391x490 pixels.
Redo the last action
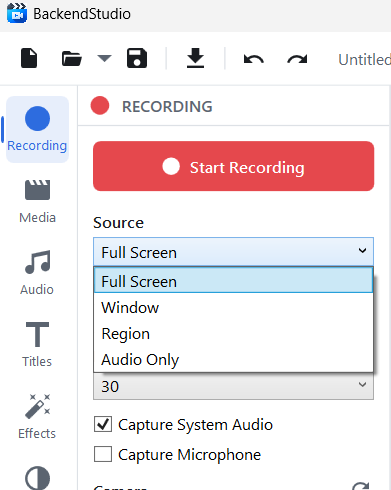[297, 59]
